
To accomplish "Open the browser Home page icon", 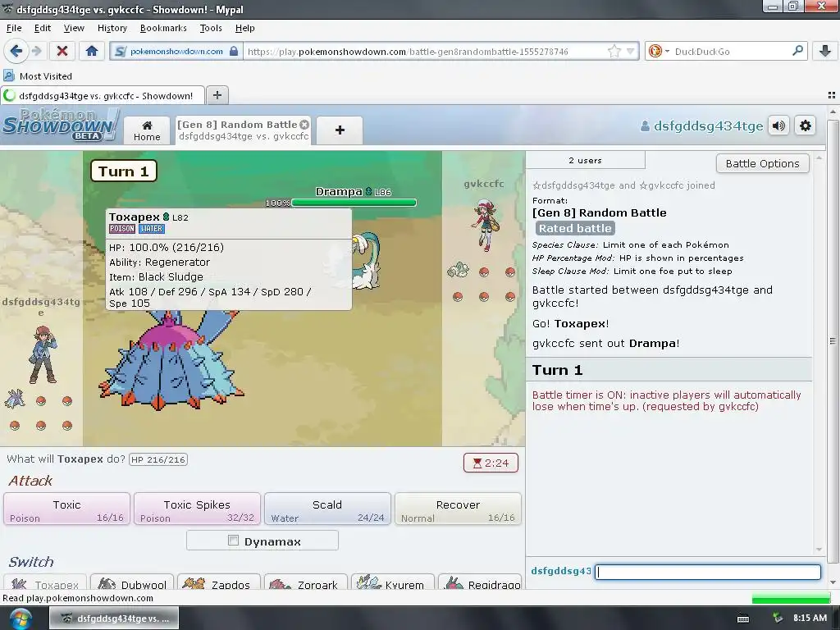I will click(x=92, y=52).
